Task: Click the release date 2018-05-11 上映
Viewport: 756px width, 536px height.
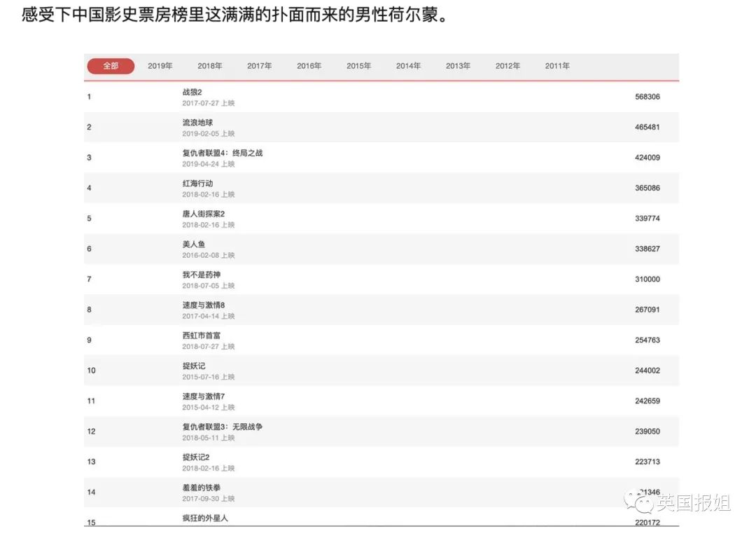Action: [x=209, y=438]
